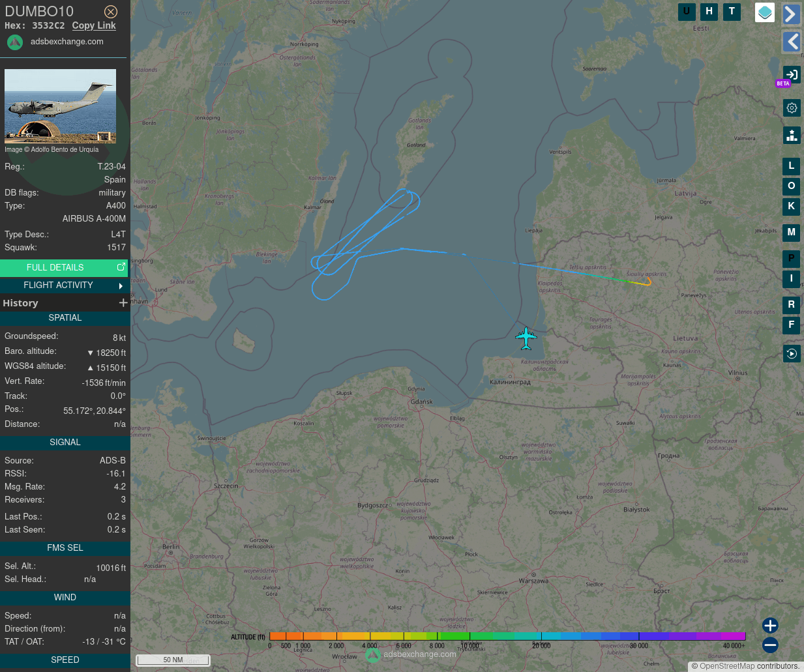Collapse sidebar with left chevron arrow
The width and height of the screenshot is (804, 672).
pyautogui.click(x=791, y=42)
